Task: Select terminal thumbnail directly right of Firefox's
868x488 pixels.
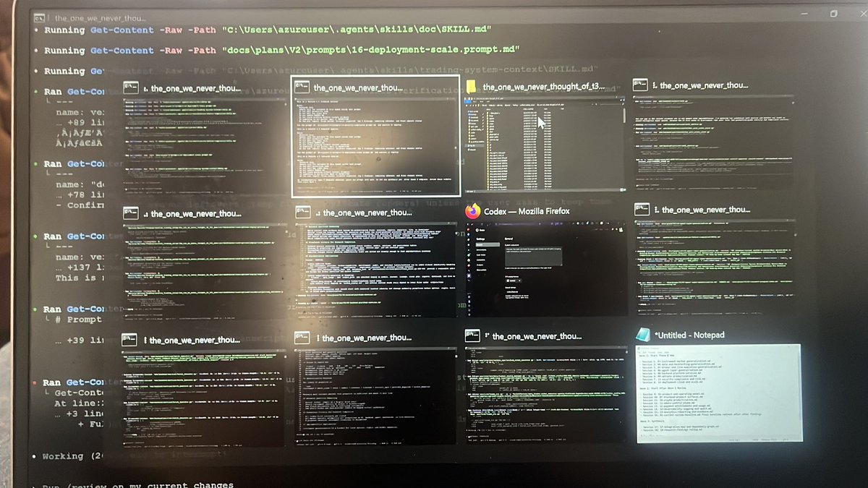Action: click(x=716, y=267)
